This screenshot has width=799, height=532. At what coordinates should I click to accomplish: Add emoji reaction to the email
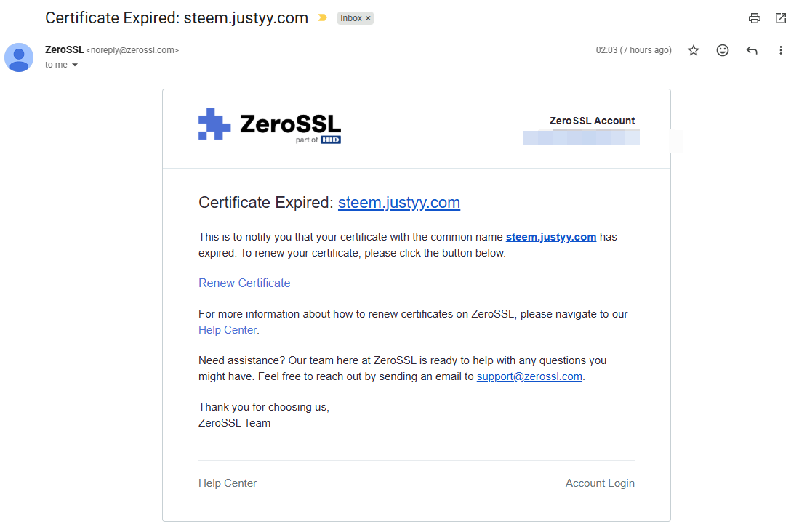click(x=722, y=50)
